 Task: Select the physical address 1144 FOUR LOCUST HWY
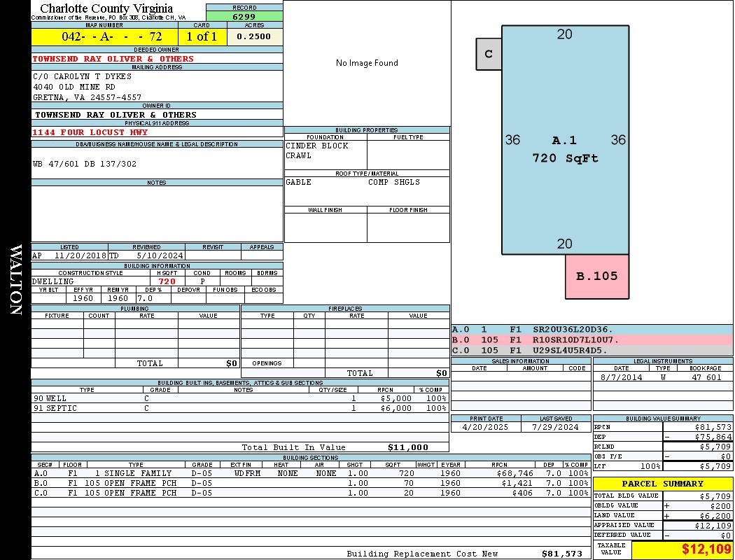90,132
